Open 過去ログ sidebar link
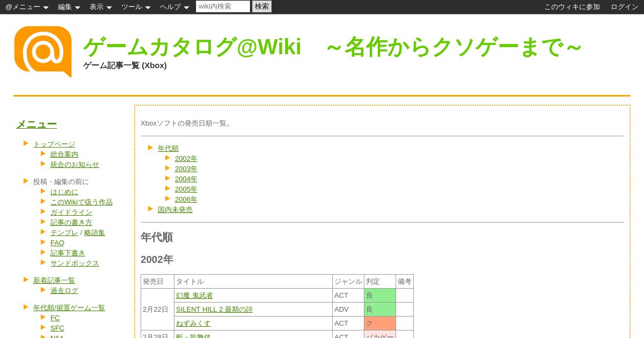Viewport: 644px width, 338px height. click(64, 290)
